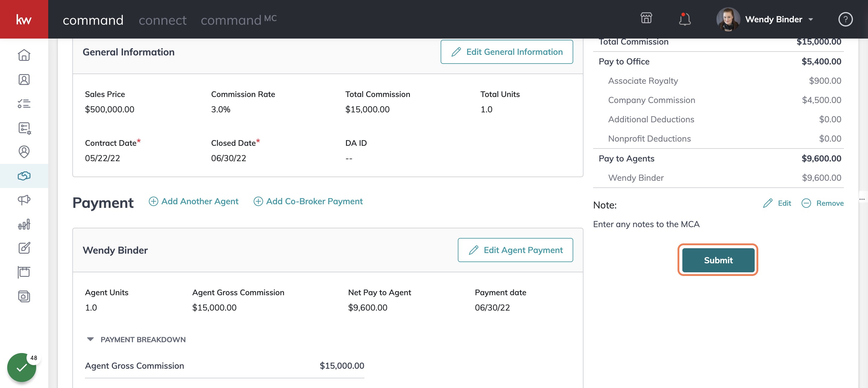Click the Pay to Office amount $5,400.00
Screen dimensions: 868x388
821,62
